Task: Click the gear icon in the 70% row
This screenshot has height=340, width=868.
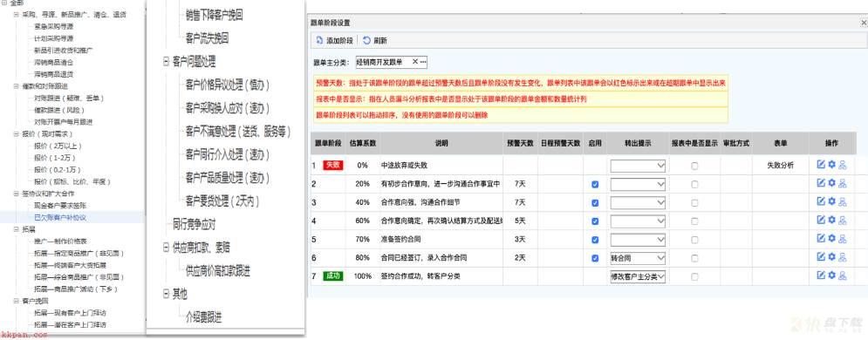Action: pyautogui.click(x=831, y=238)
